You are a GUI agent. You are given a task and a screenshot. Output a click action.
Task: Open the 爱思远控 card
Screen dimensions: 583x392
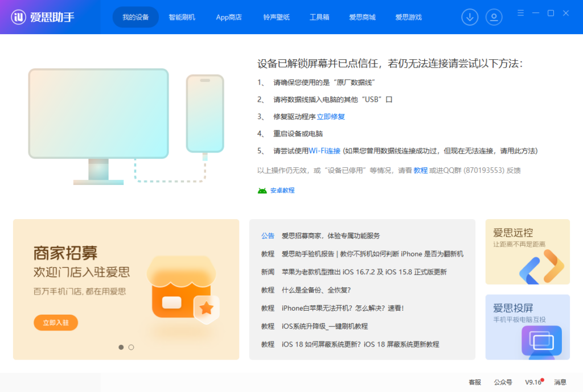pos(528,252)
